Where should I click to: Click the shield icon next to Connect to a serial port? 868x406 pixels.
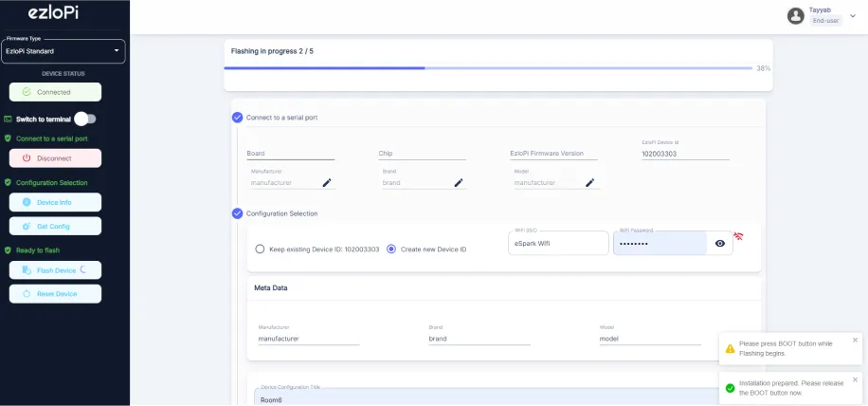(x=8, y=138)
